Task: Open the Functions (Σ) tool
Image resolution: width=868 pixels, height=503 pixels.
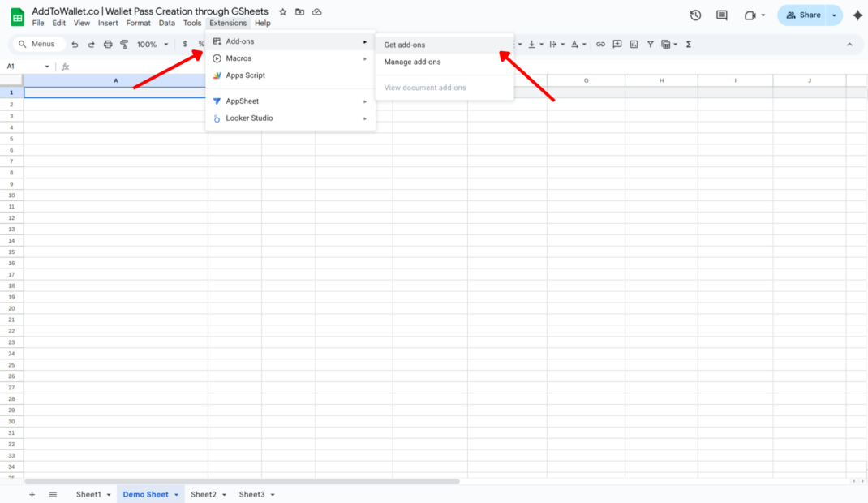Action: (688, 44)
